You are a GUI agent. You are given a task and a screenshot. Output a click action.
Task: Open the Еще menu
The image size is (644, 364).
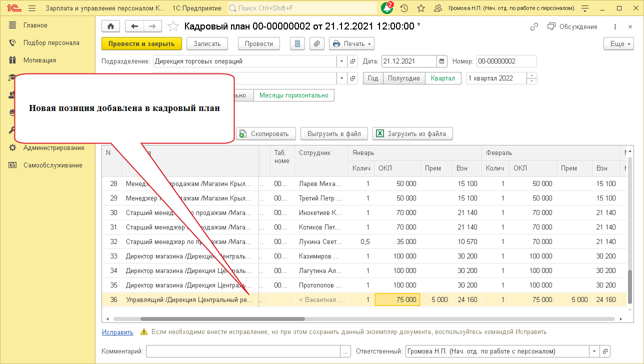click(x=618, y=44)
